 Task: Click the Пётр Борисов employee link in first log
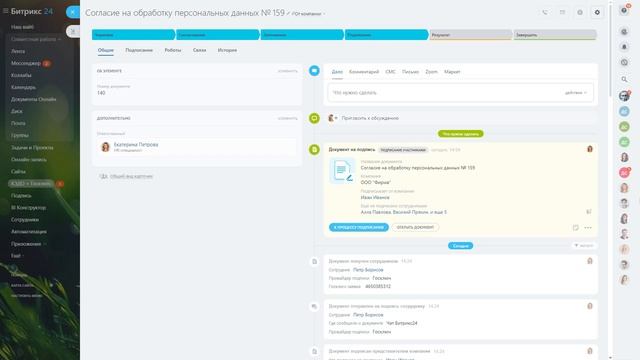click(x=368, y=270)
